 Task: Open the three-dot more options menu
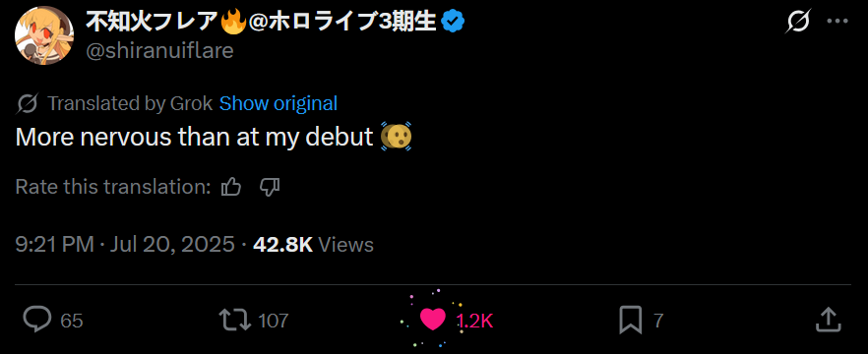pyautogui.click(x=837, y=22)
